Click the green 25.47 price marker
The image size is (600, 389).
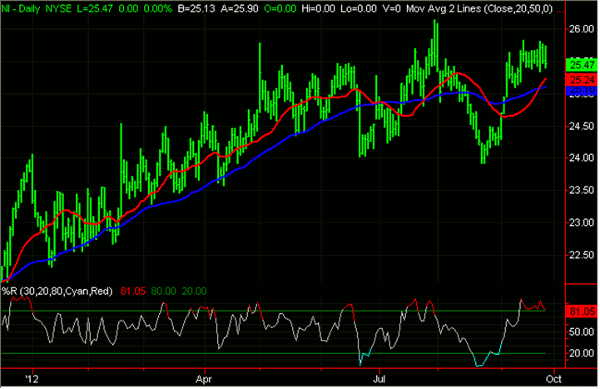[582, 65]
